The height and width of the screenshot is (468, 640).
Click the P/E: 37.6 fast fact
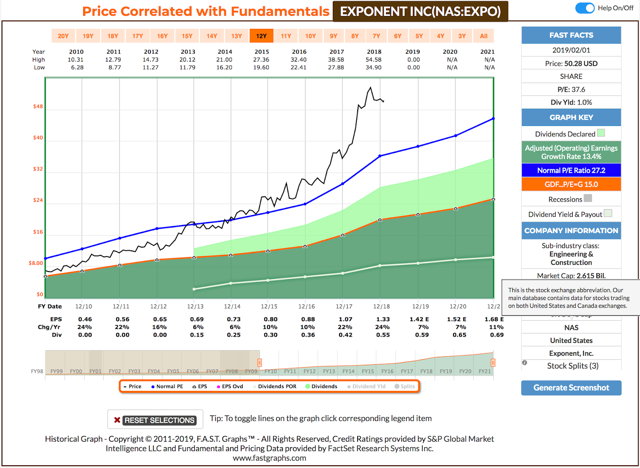tap(571, 89)
